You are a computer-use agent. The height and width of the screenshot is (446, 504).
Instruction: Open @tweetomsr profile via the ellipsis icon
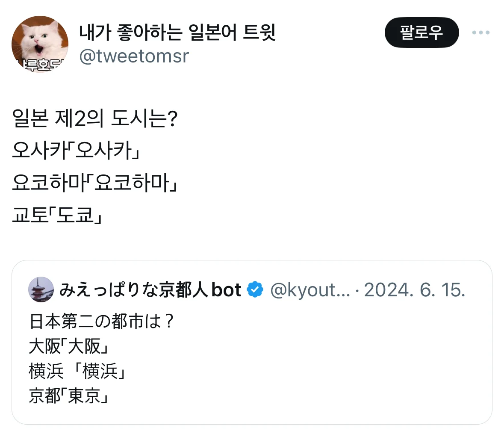[x=482, y=32]
